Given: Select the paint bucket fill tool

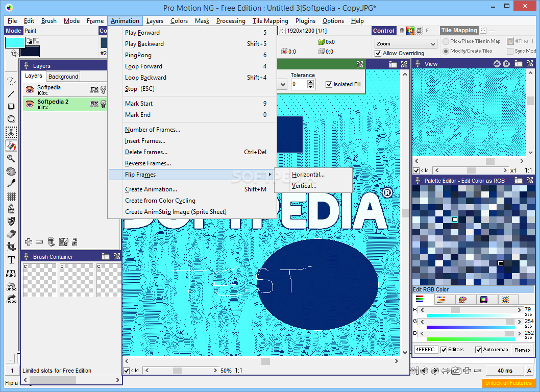Looking at the screenshot, I should [11, 145].
